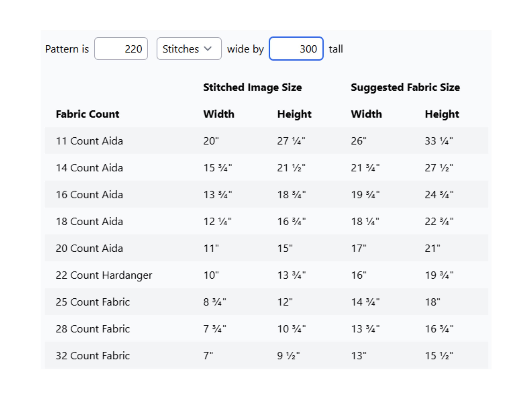Click 32 Count Fabric fabric height 15 ½"
The height and width of the screenshot is (399, 532).
click(x=439, y=356)
